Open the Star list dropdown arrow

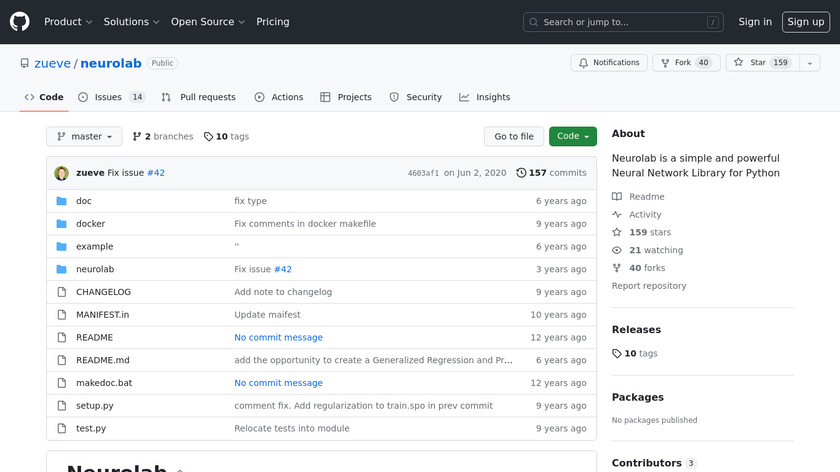809,63
